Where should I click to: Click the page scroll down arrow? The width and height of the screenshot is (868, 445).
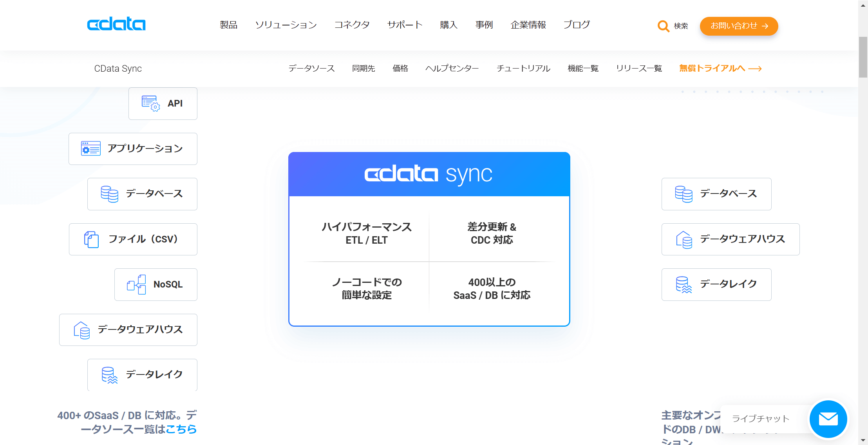pyautogui.click(x=863, y=440)
